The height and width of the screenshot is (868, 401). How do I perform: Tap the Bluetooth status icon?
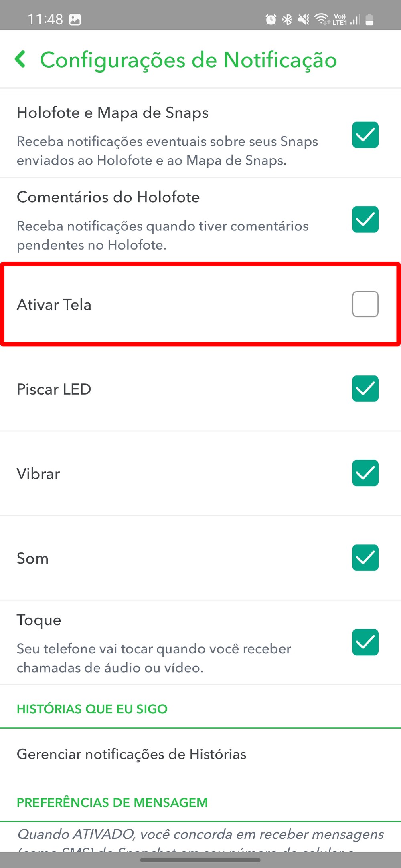287,19
